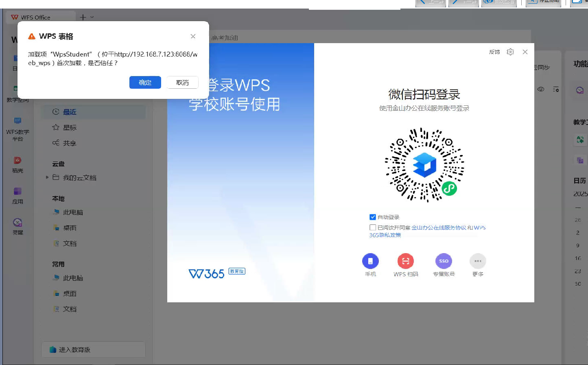Select date 30 in the 日历

pos(578,284)
